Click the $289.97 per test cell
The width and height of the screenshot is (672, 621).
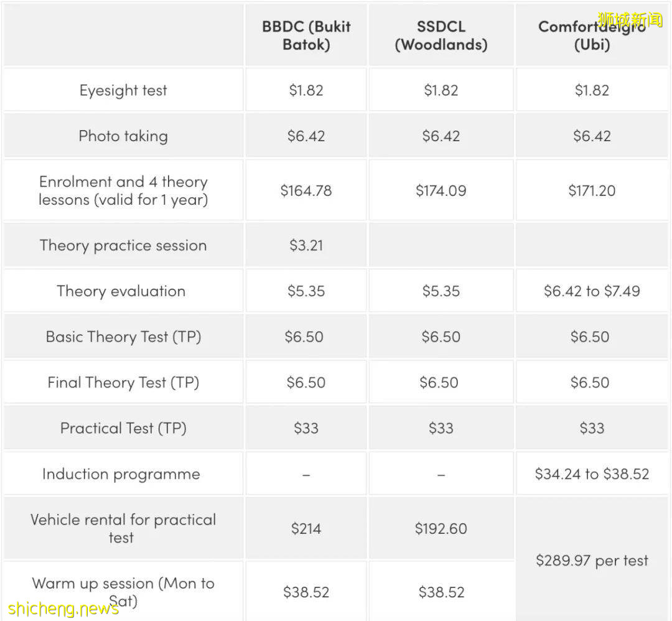592,560
